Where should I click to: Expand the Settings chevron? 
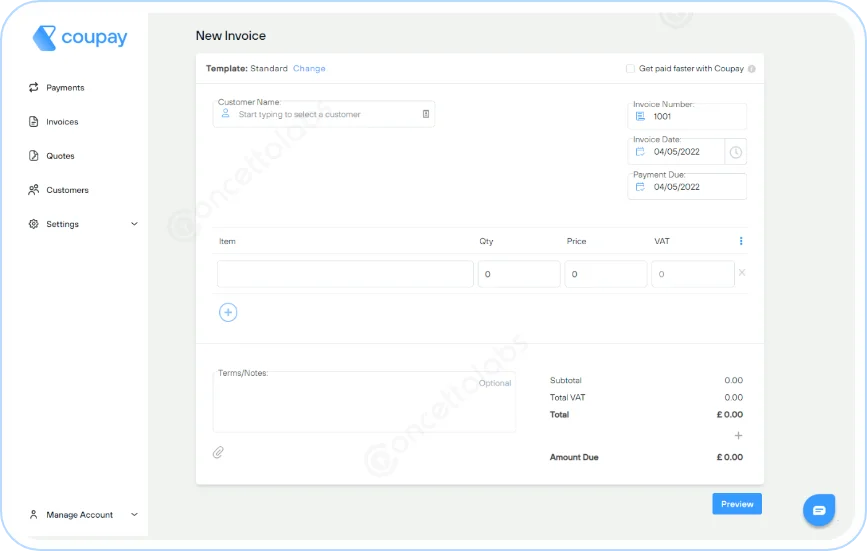tap(134, 224)
